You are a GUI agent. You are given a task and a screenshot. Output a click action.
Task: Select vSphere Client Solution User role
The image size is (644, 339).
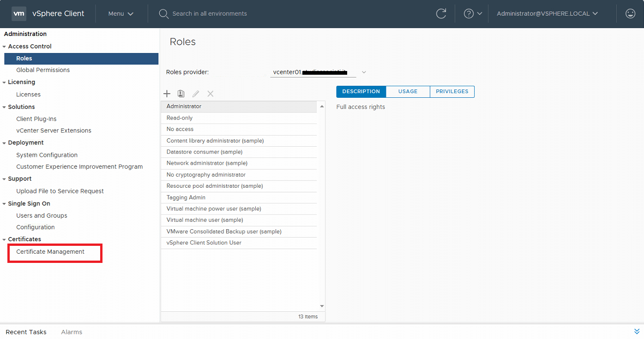click(x=239, y=243)
